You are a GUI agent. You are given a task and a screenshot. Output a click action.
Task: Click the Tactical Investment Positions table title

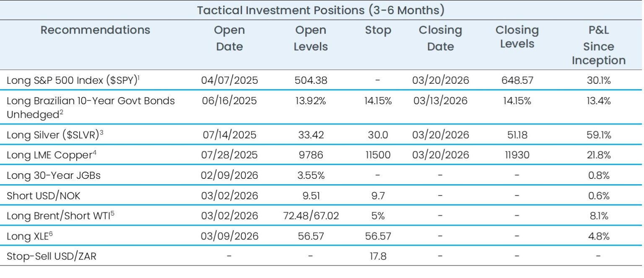point(321,10)
